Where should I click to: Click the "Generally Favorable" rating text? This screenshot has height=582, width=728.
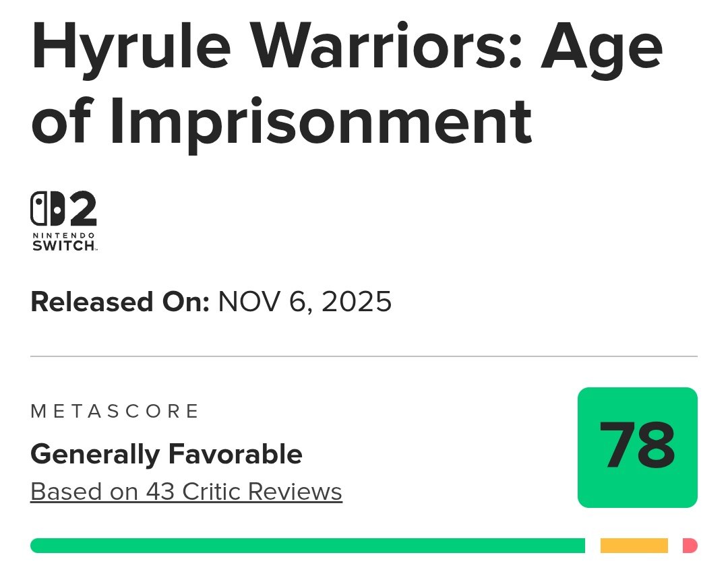[166, 455]
